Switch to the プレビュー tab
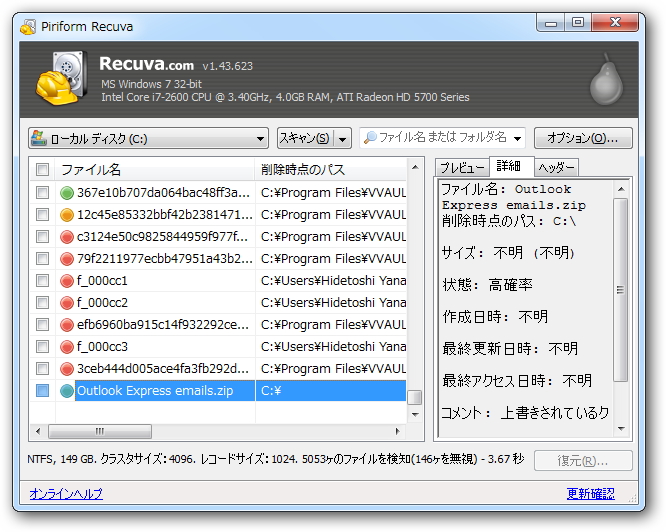The height and width of the screenshot is (532, 666). [462, 168]
